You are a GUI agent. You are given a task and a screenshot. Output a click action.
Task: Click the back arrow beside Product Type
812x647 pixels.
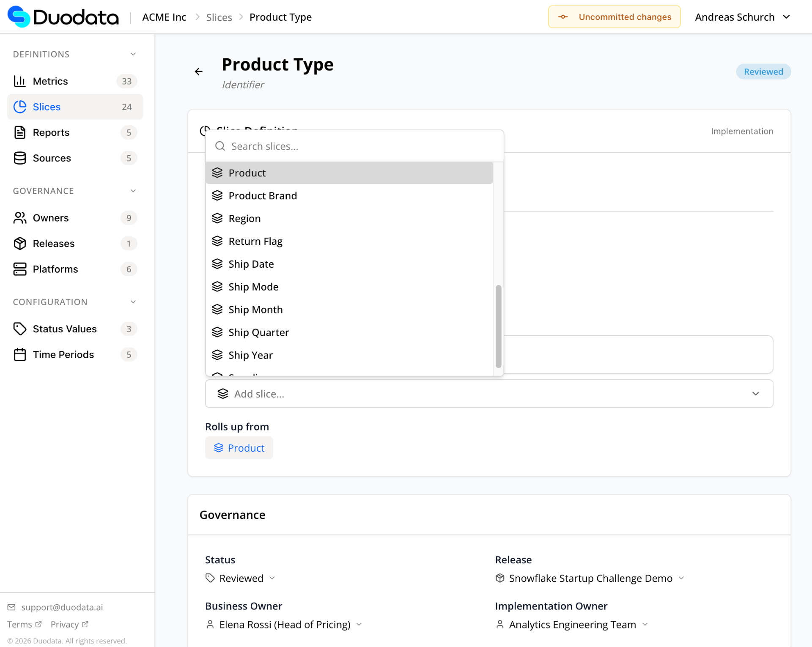pos(199,71)
